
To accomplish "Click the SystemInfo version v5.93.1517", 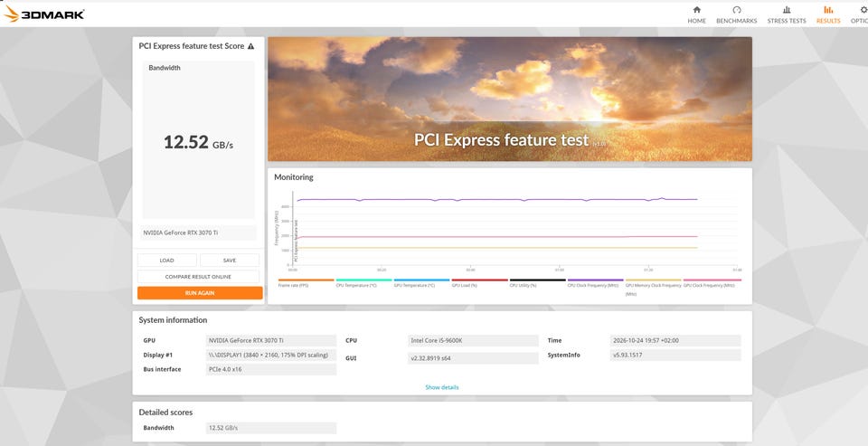I will coord(675,356).
